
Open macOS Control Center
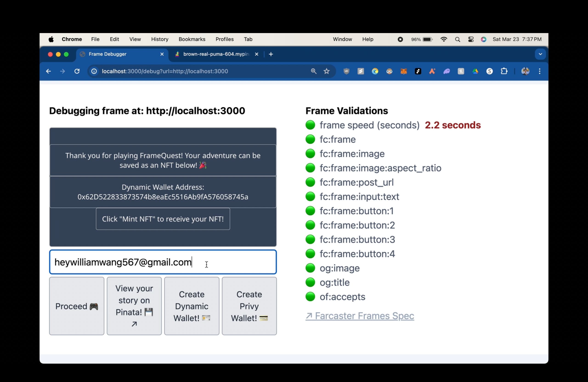click(471, 39)
